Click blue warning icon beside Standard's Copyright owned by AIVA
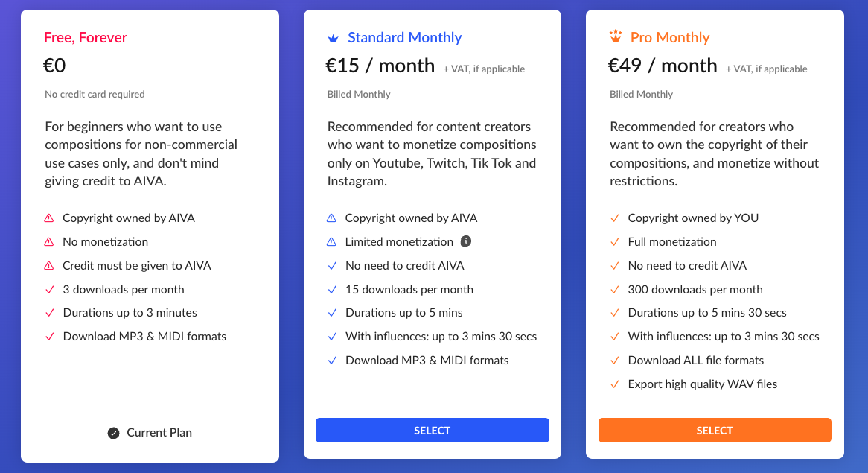 332,218
